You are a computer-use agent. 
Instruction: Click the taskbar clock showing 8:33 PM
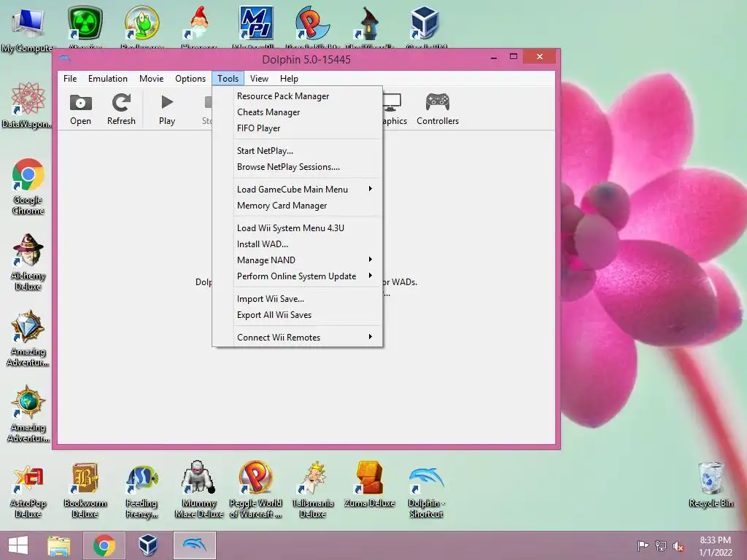coord(715,546)
